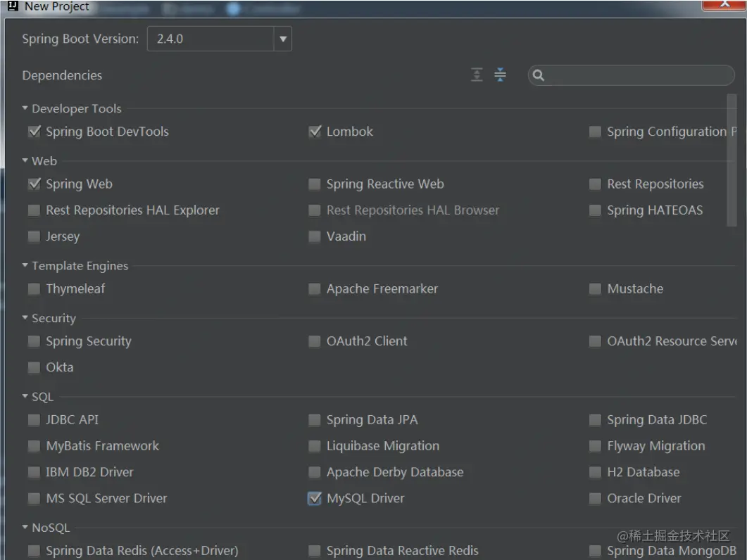The height and width of the screenshot is (560, 747).
Task: Check Rest Repositories HAL Explorer
Action: pyautogui.click(x=34, y=210)
